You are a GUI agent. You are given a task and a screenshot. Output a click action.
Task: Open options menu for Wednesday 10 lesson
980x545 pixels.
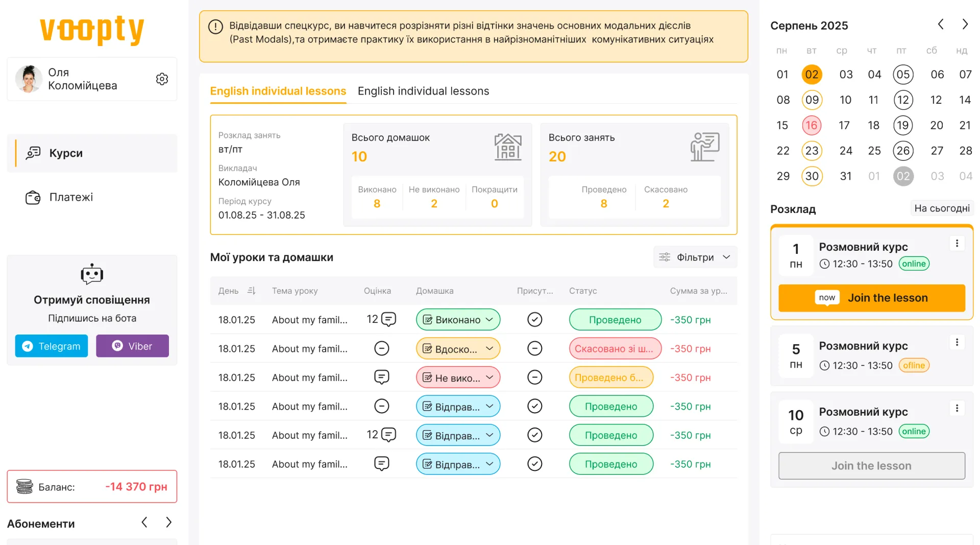click(x=957, y=408)
